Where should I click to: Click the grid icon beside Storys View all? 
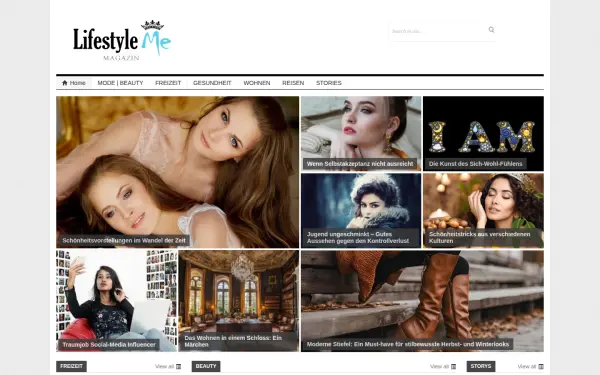(x=541, y=367)
